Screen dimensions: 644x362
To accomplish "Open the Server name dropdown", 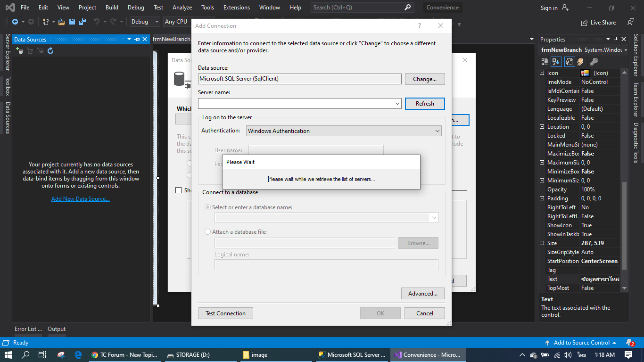I will pyautogui.click(x=397, y=104).
